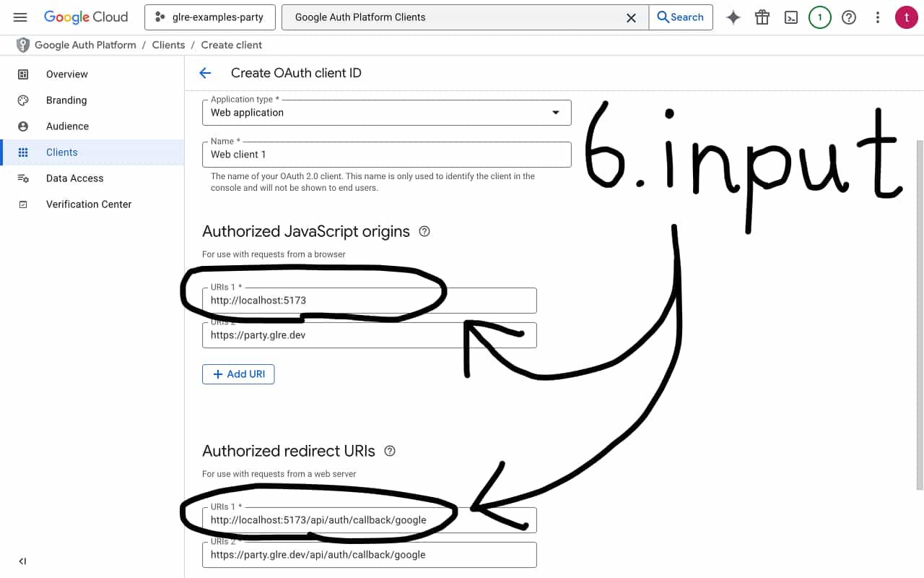This screenshot has height=578, width=924.
Task: Open the three-dot settings menu
Action: (x=878, y=17)
